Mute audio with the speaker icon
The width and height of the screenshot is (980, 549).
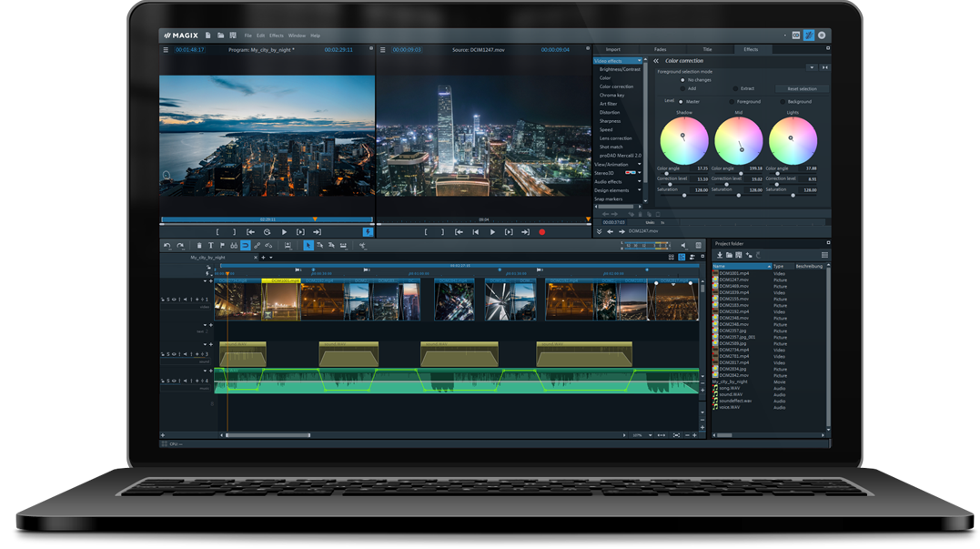click(x=683, y=245)
